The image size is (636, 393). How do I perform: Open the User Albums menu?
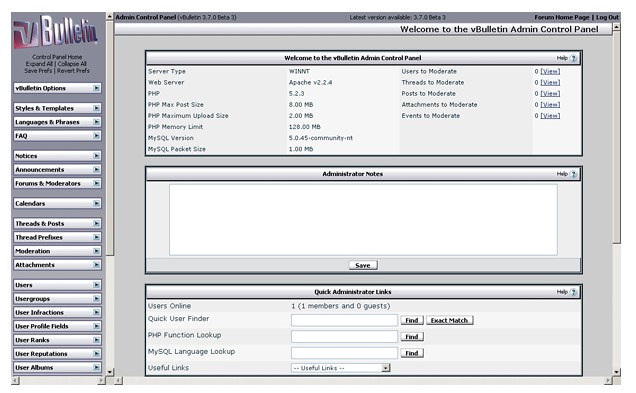57,368
